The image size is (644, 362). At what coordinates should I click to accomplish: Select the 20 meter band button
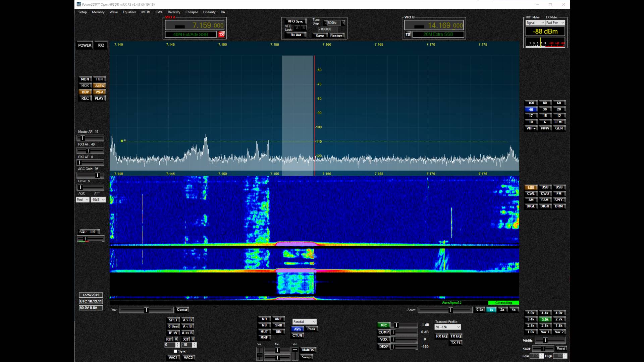559,109
